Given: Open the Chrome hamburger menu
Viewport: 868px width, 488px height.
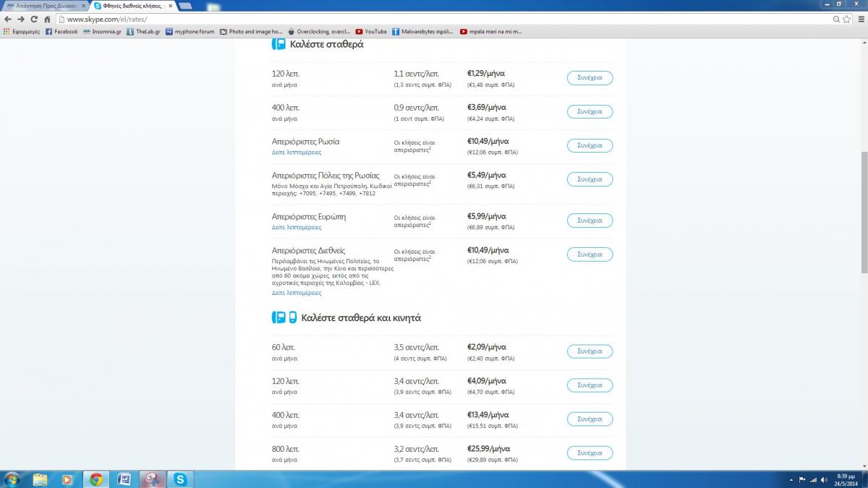Looking at the screenshot, I should (x=860, y=20).
